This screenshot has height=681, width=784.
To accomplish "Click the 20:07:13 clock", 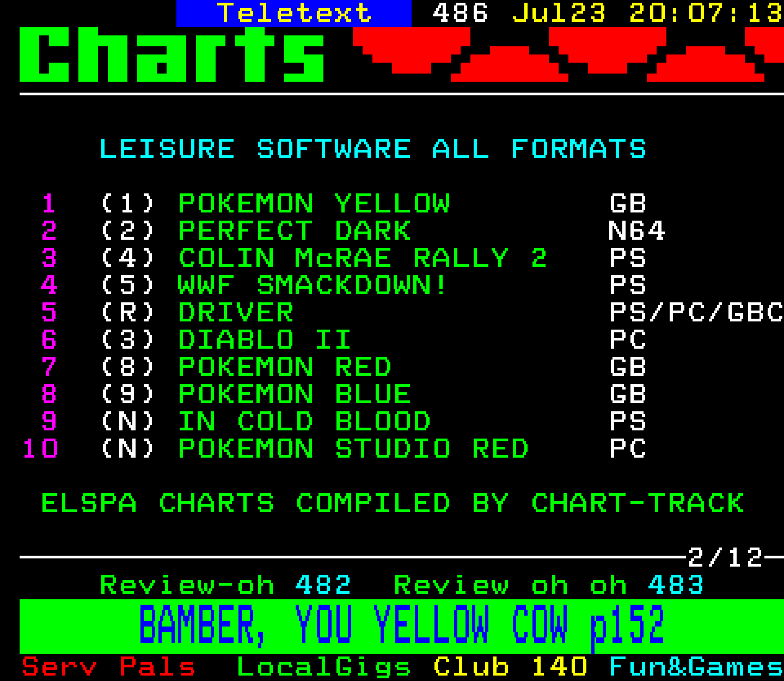I will [706, 13].
